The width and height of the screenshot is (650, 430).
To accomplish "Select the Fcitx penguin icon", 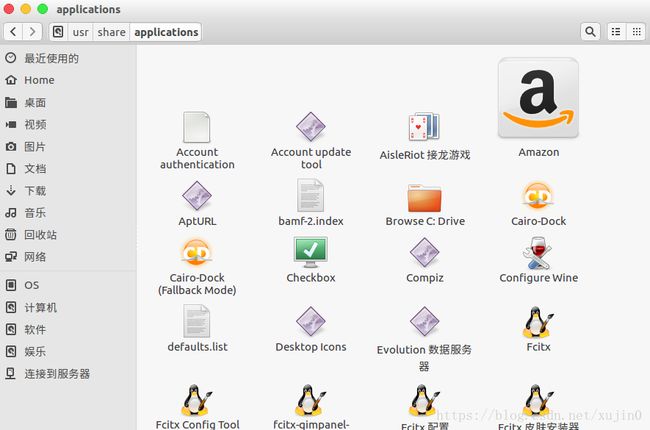I will point(538,322).
